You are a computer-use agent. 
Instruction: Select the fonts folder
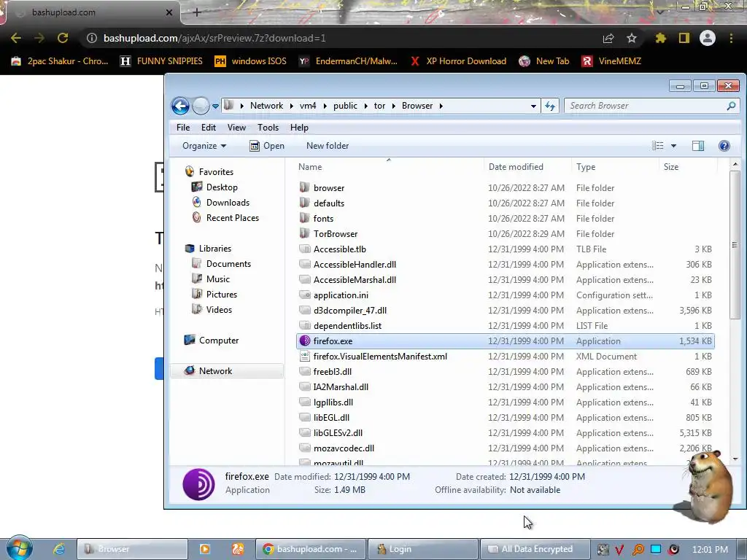click(323, 219)
